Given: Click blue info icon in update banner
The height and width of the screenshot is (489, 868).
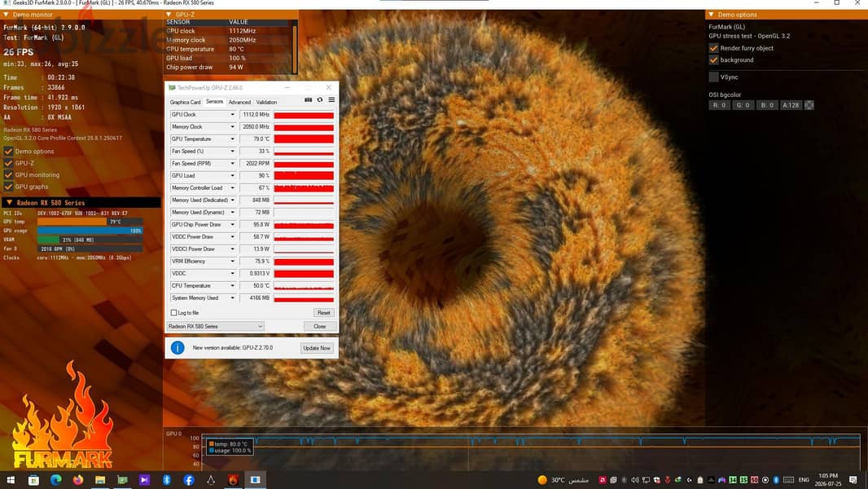Looking at the screenshot, I should pos(178,348).
